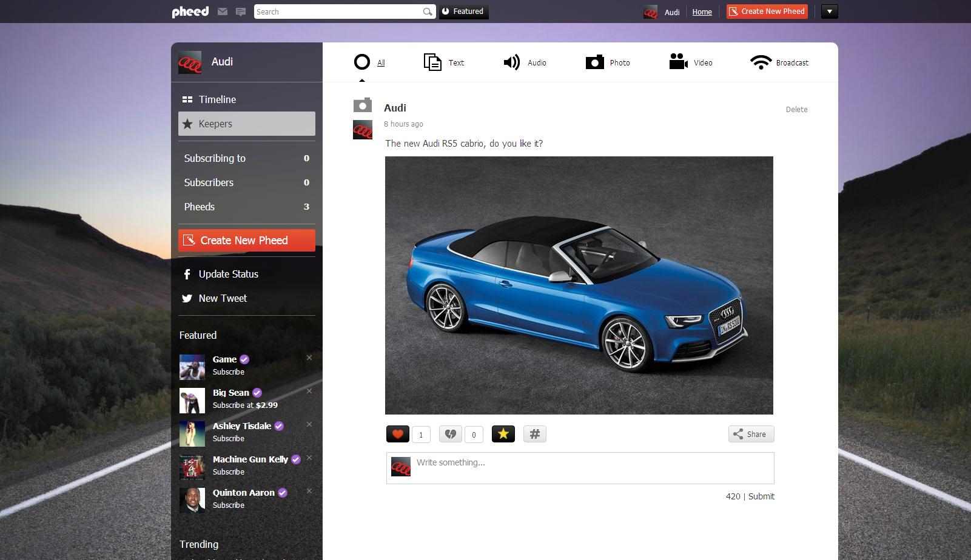Screen dimensions: 971x560
Task: Subscribe to Big Sean at $2.99
Action: [245, 405]
